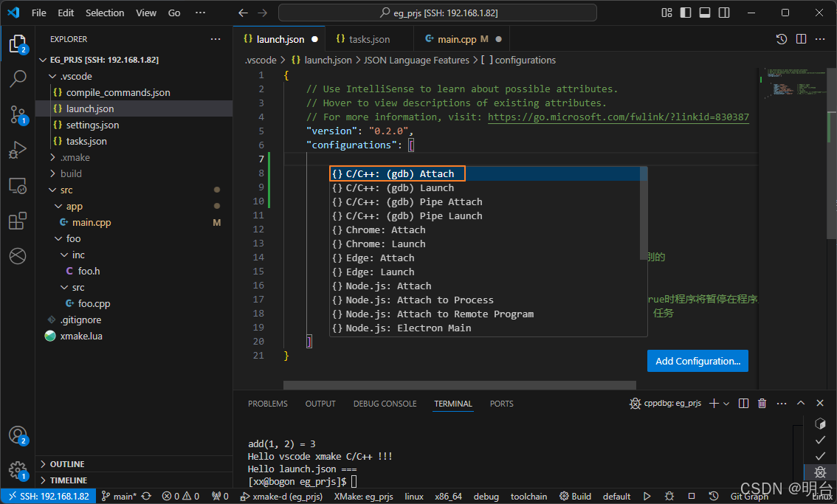Open the Manage gear icon

coord(18,471)
